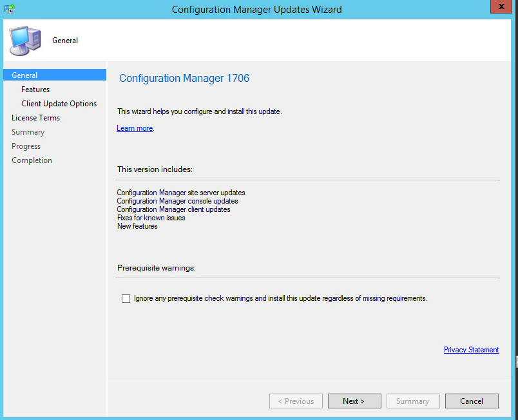Image resolution: width=518 pixels, height=420 pixels.
Task: Click 'This version includes:' label
Action: (155, 169)
